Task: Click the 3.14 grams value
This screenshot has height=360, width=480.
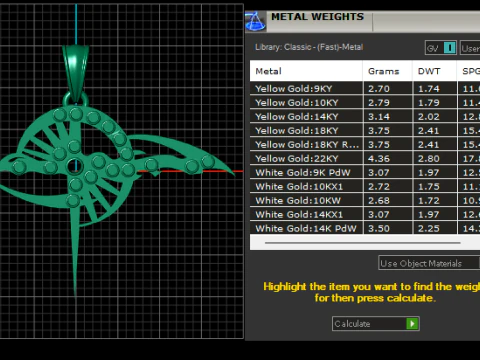Action: click(379, 117)
